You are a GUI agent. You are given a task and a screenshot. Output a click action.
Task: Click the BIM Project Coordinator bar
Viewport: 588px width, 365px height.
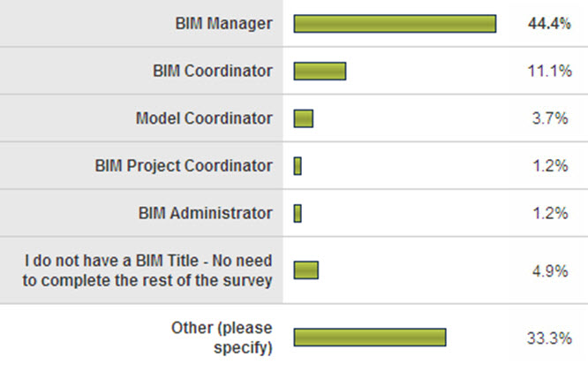pos(298,165)
